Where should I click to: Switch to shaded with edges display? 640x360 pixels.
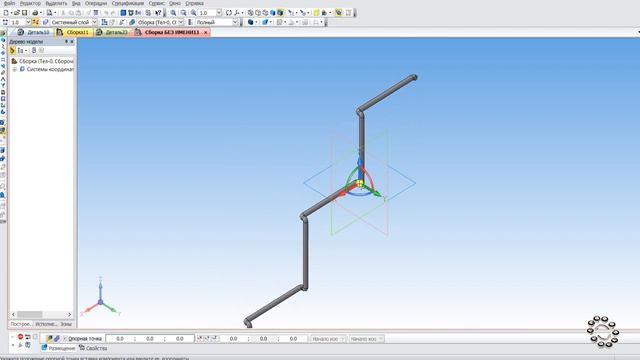[x=280, y=13]
